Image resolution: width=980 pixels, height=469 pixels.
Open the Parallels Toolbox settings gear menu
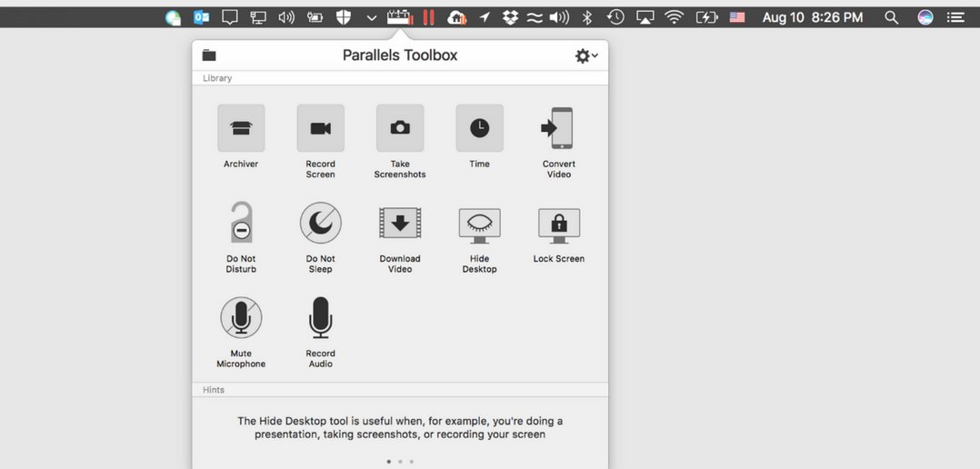pos(586,56)
